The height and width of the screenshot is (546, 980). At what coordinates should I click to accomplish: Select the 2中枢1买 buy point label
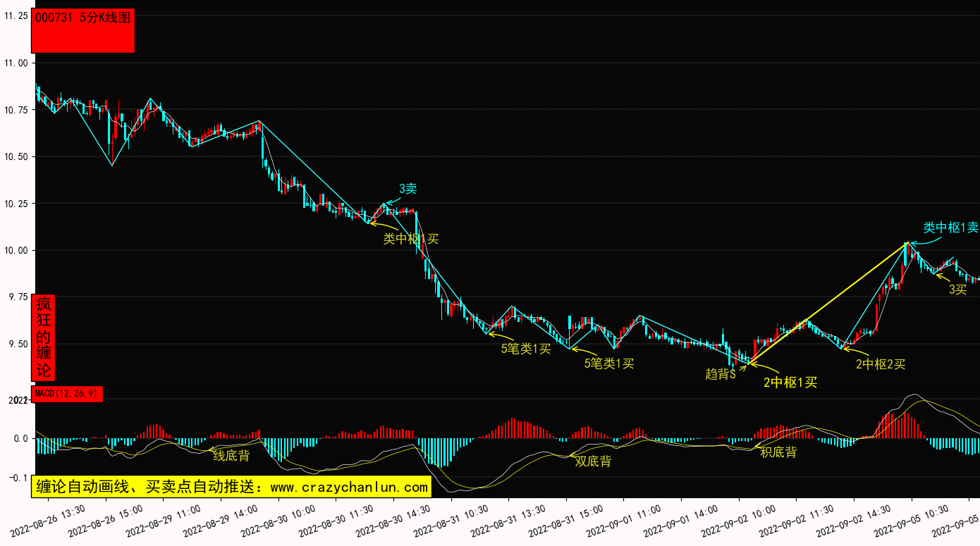coord(790,383)
